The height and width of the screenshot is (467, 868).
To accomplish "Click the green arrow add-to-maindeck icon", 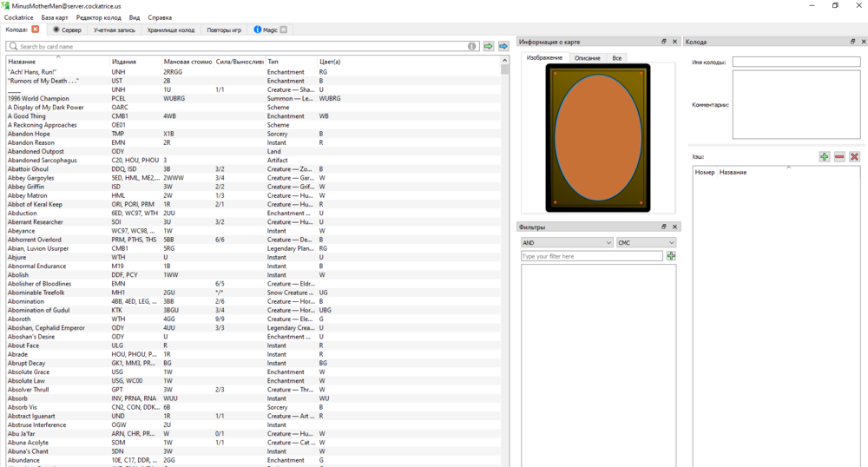I will pos(489,46).
